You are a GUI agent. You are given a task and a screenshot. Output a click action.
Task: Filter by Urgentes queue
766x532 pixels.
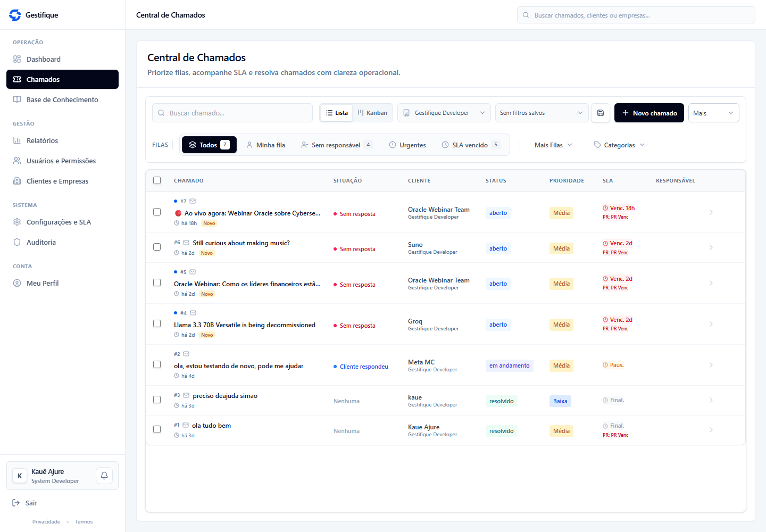coord(407,145)
